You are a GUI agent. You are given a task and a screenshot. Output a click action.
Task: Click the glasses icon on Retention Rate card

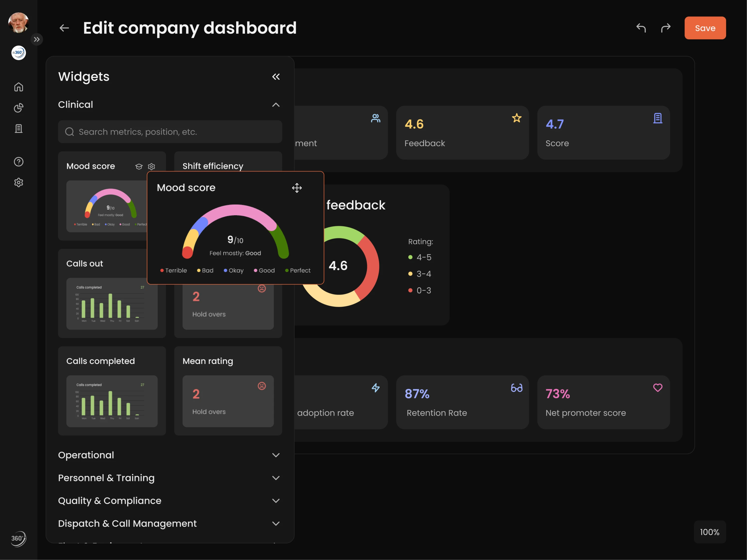pyautogui.click(x=517, y=388)
